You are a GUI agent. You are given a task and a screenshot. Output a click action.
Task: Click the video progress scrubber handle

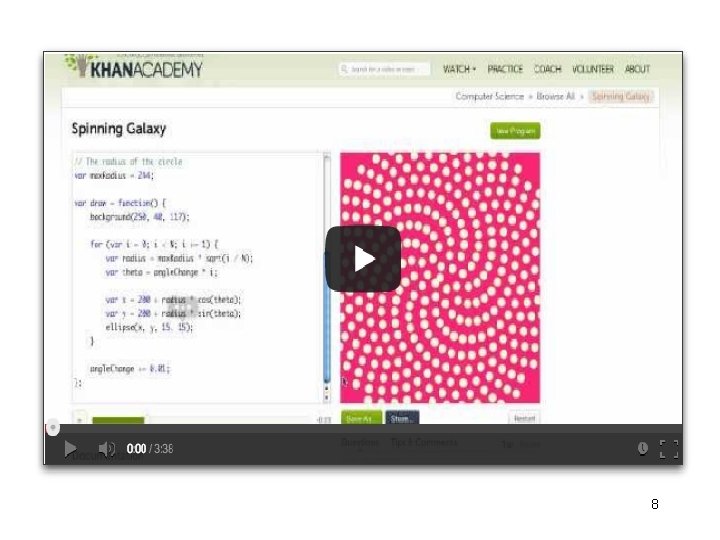53,428
